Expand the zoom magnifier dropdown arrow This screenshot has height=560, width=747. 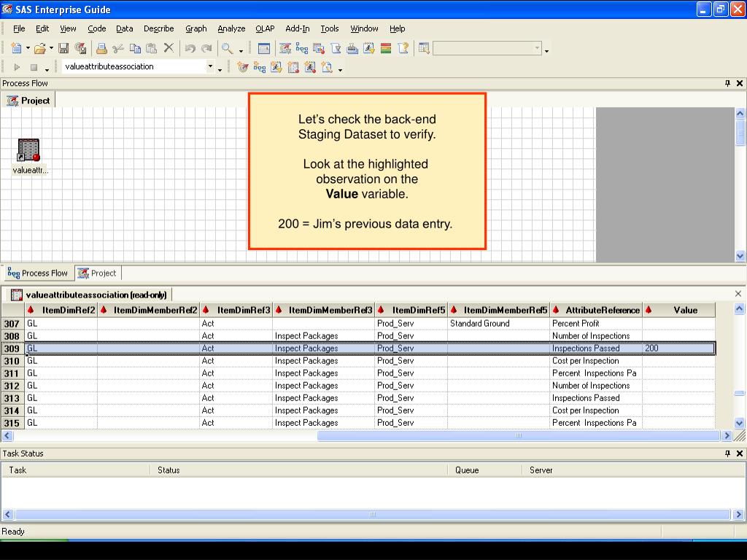pos(241,50)
